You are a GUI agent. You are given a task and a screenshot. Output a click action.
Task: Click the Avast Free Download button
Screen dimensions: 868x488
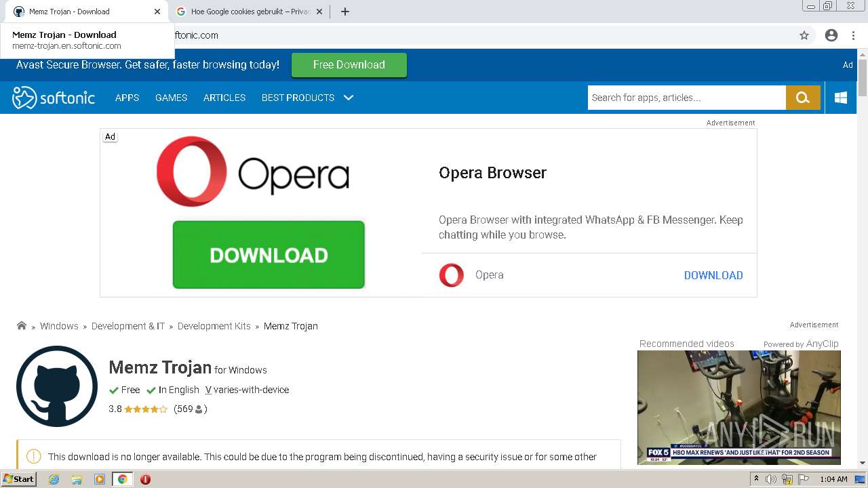(x=349, y=65)
